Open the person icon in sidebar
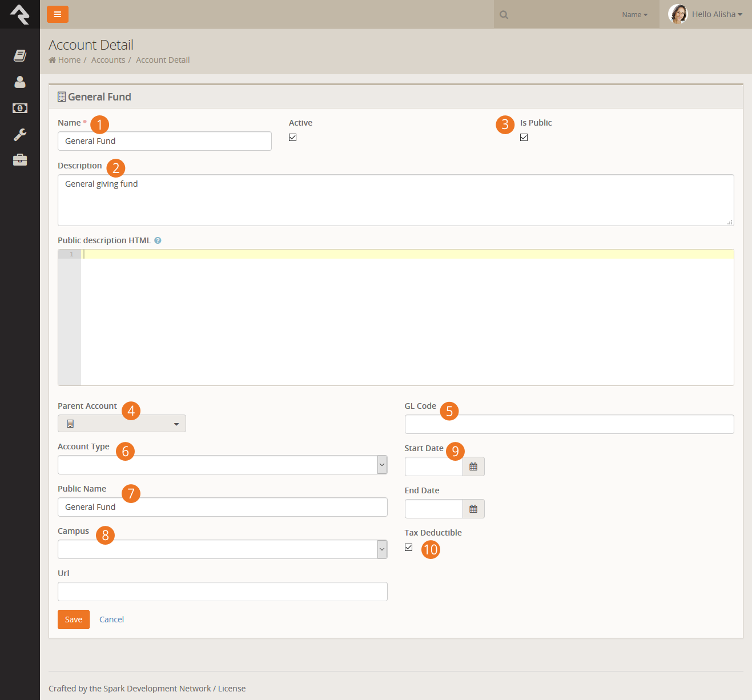The image size is (752, 700). 20,82
